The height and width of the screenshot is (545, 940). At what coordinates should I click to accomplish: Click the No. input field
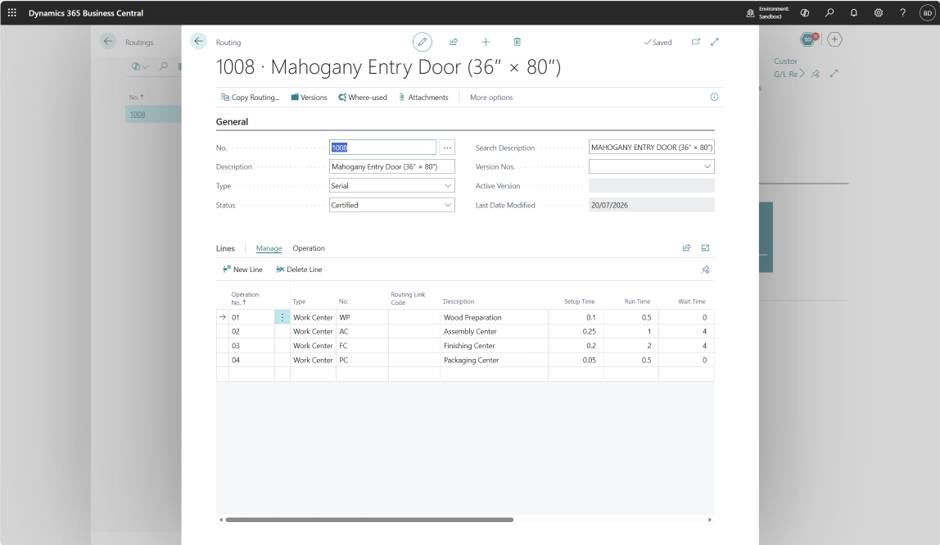point(382,147)
